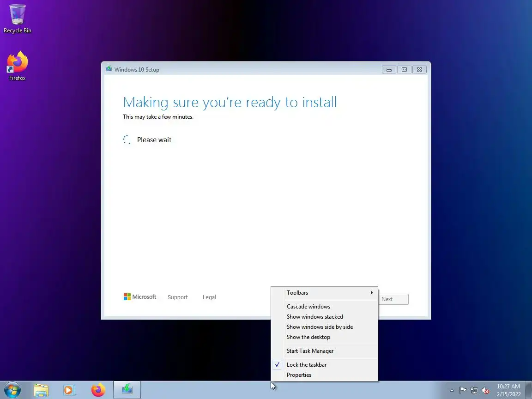
Task: Select Show windows side by side
Action: [324, 327]
